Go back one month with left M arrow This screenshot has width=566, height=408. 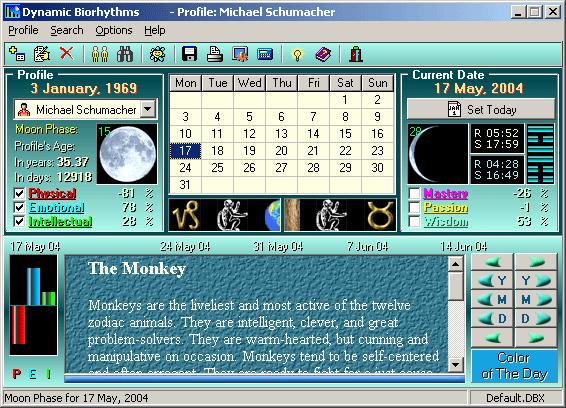492,299
